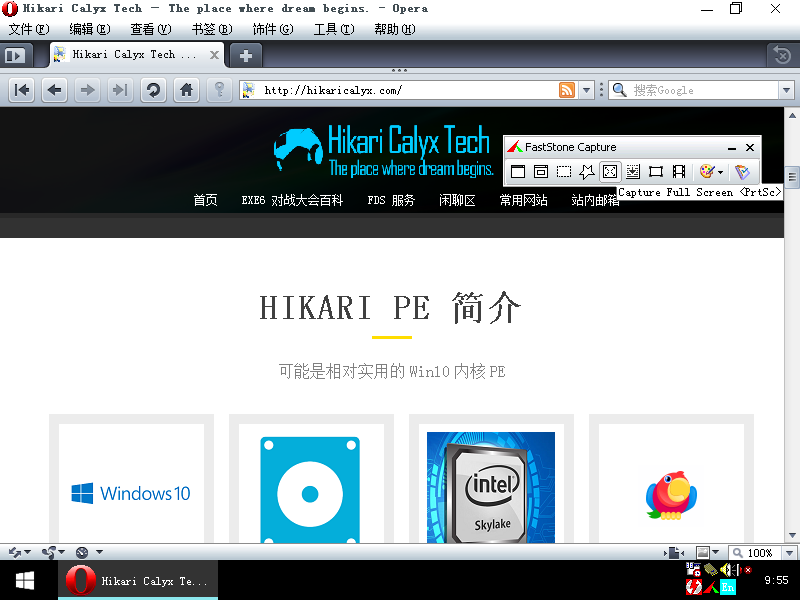Open the closed tabs trash icon
The height and width of the screenshot is (600, 800).
pos(782,55)
